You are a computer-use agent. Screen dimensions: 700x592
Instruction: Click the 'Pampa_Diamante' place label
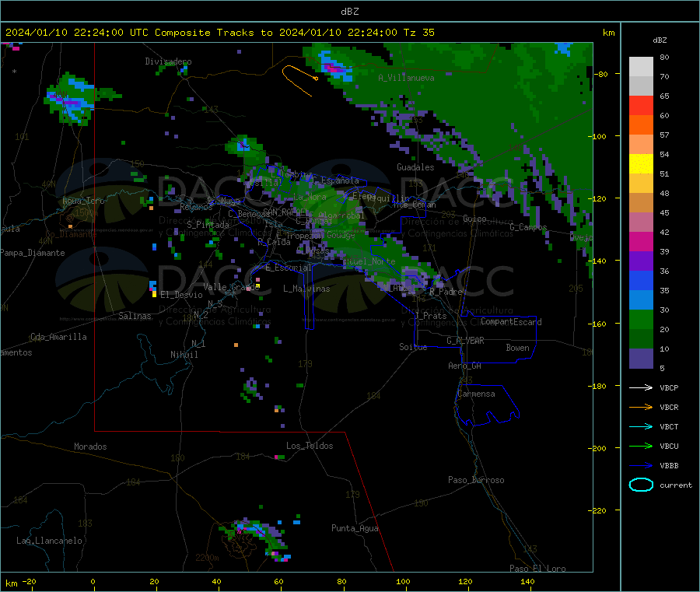click(32, 253)
